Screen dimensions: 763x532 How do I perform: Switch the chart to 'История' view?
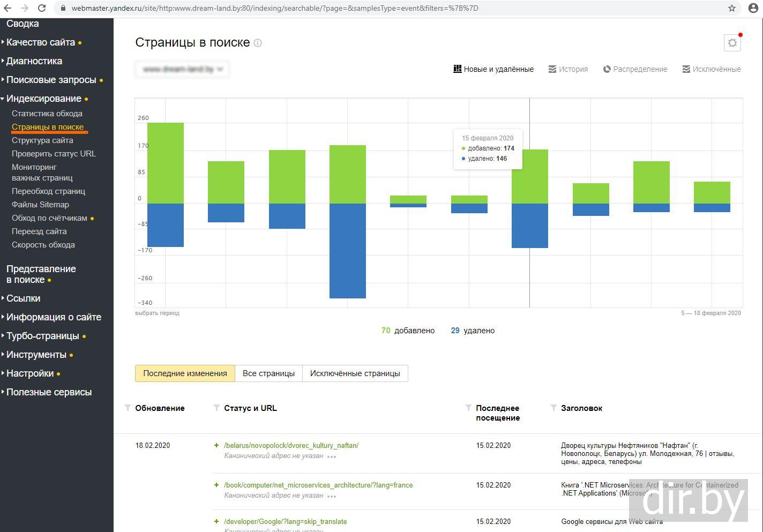click(x=568, y=69)
